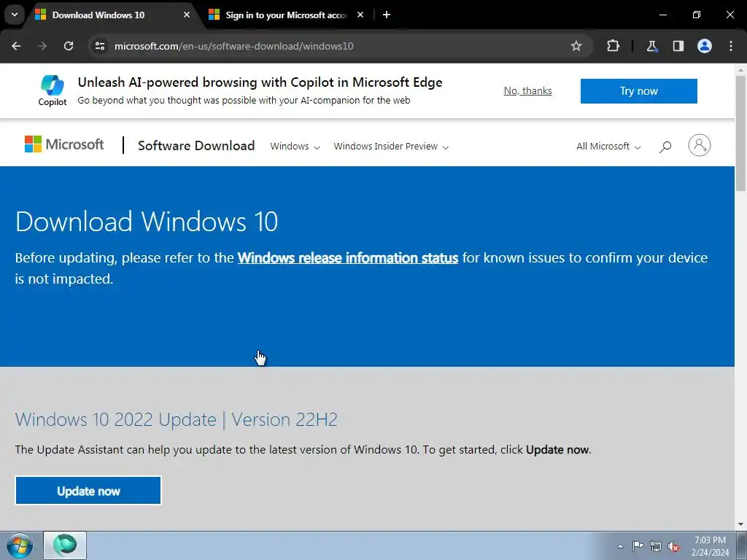This screenshot has width=747, height=560.
Task: Click the browser icon in taskbar
Action: tap(65, 545)
